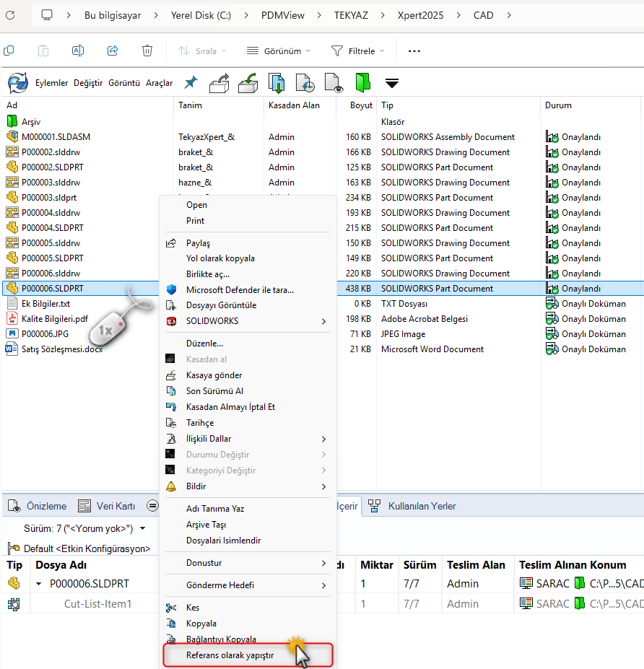
Task: Collapse the P000006.SLDPRT tree node
Action: tap(39, 584)
